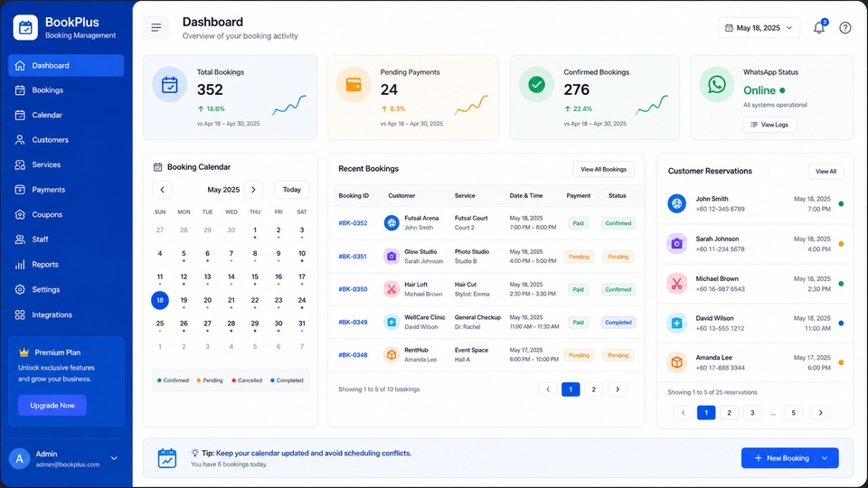Click the Total Bookings calendar icon
The width and height of the screenshot is (868, 488).
(x=170, y=85)
